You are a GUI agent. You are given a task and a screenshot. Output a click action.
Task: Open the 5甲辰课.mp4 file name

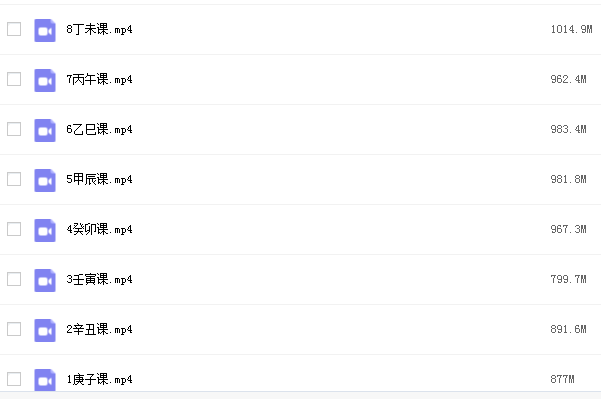click(99, 179)
